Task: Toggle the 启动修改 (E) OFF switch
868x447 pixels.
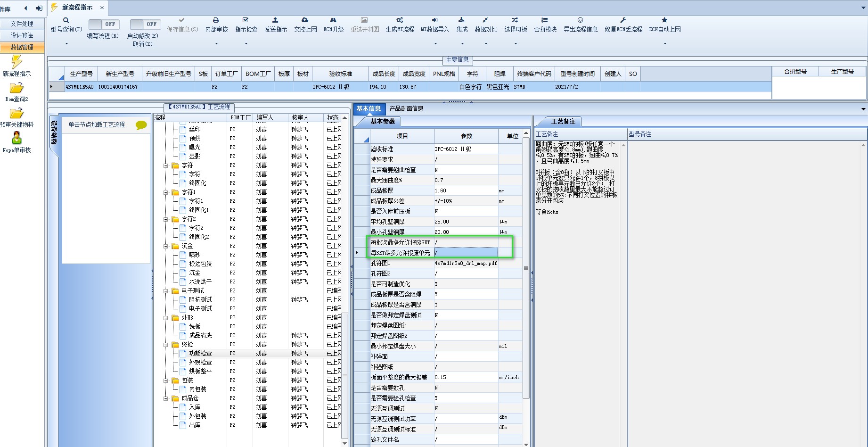Action: pyautogui.click(x=145, y=24)
